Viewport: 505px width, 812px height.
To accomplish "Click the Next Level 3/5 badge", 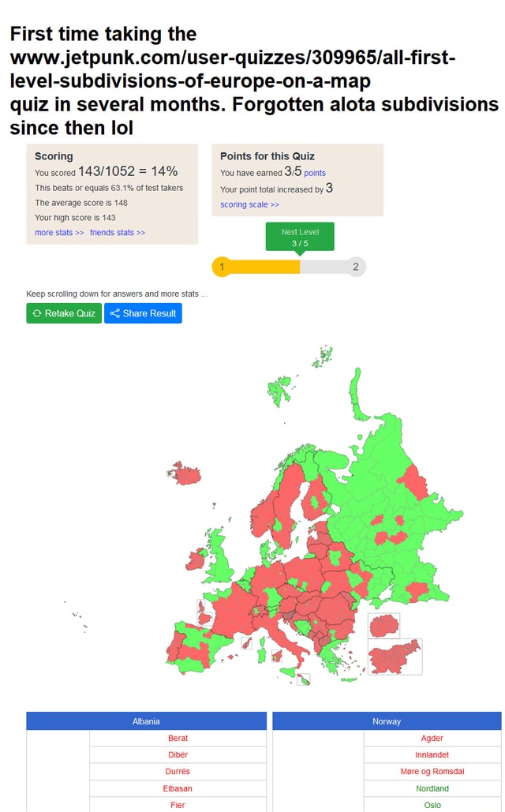I will tap(300, 236).
